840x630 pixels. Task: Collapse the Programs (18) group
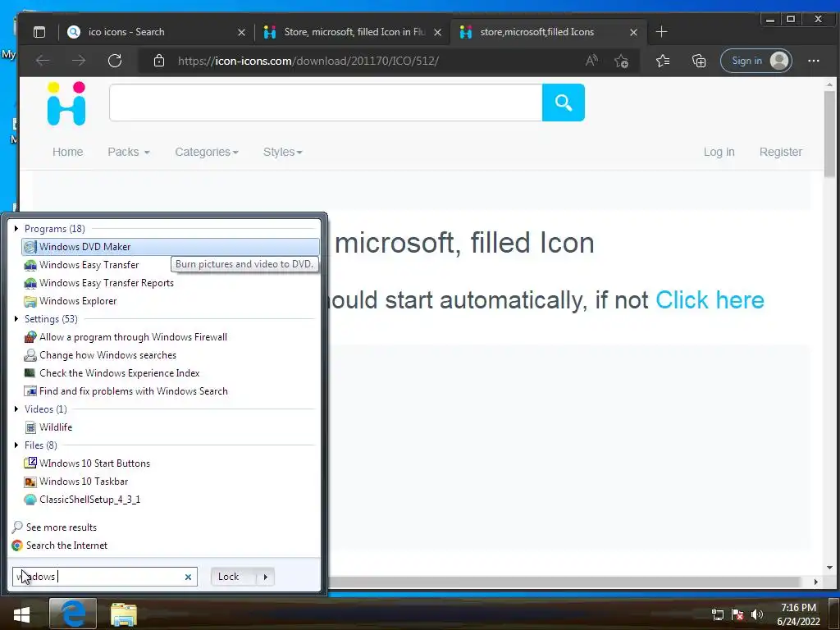(16, 229)
